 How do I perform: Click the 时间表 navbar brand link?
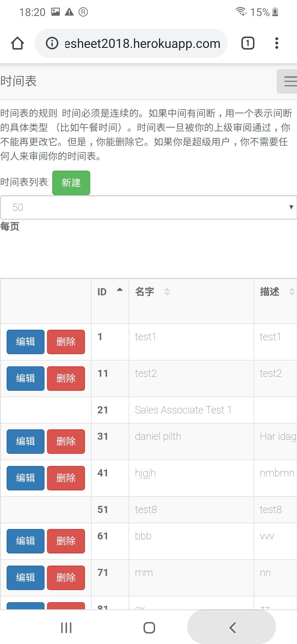click(19, 81)
